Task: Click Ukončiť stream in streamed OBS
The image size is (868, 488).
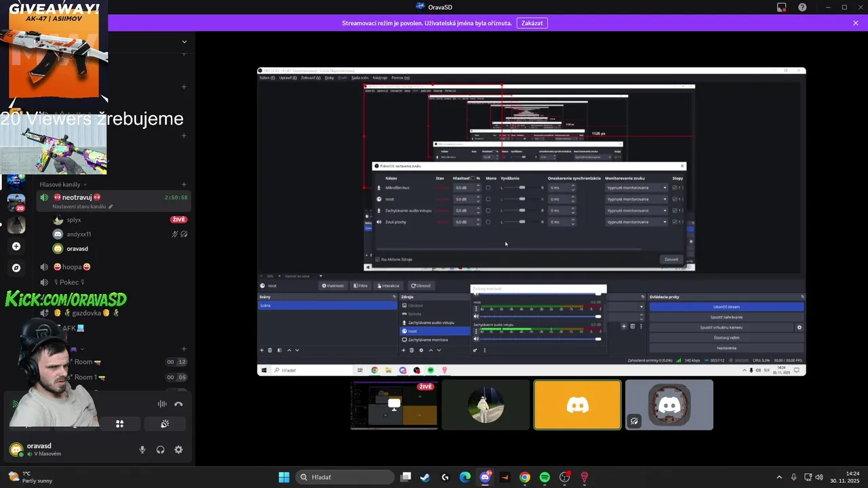Action: (x=726, y=307)
